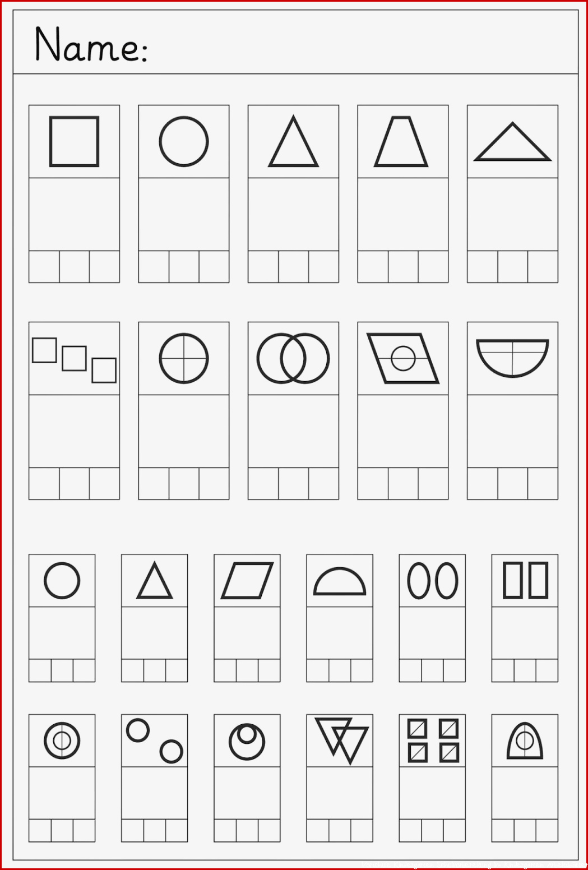
Task: Select the arch shape with inner circle
Action: click(525, 741)
